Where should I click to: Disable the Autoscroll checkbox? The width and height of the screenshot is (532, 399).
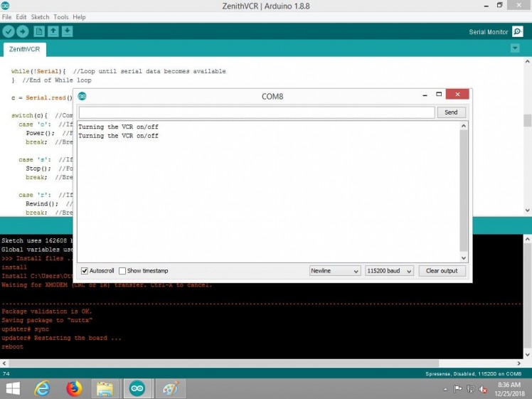coord(85,271)
